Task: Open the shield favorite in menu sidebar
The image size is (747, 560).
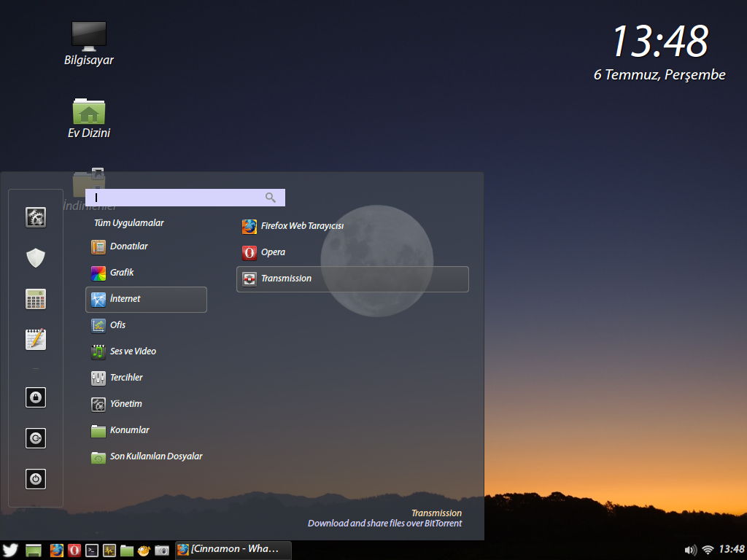Action: coord(36,258)
